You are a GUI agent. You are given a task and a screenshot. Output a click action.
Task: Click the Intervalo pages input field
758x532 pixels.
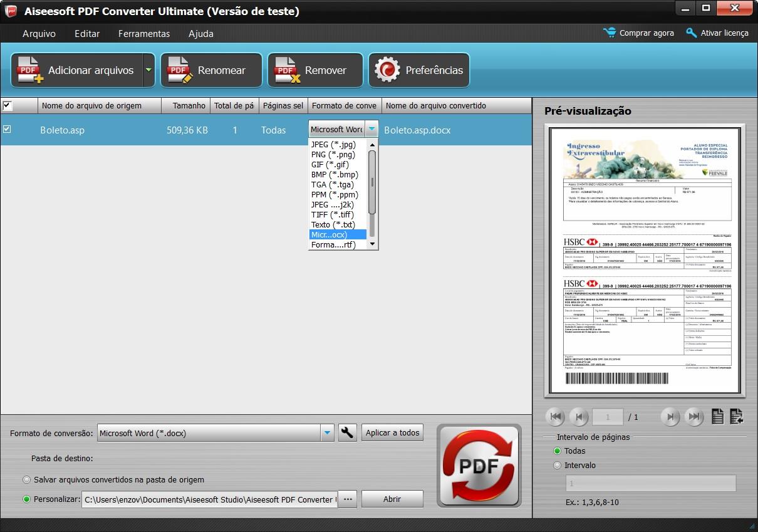click(651, 484)
